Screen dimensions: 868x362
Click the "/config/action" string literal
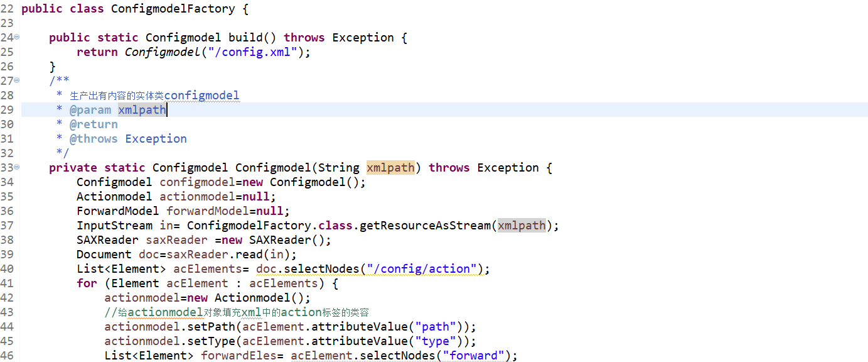pyautogui.click(x=422, y=269)
